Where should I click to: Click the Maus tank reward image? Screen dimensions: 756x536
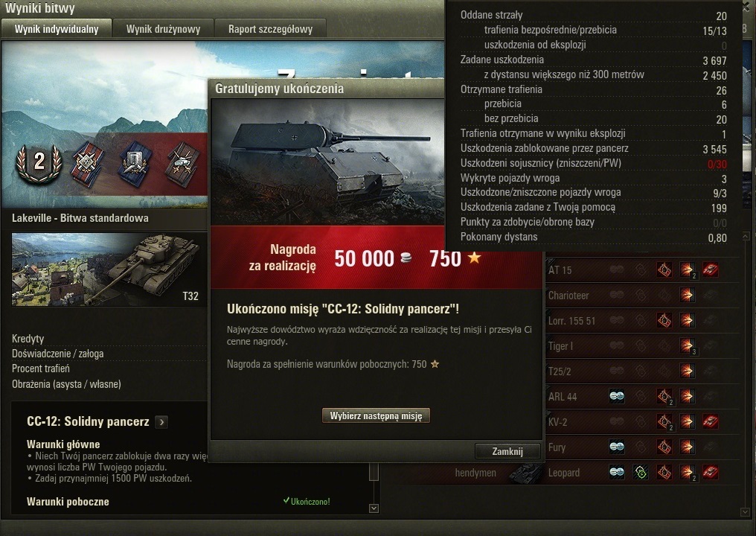click(328, 162)
